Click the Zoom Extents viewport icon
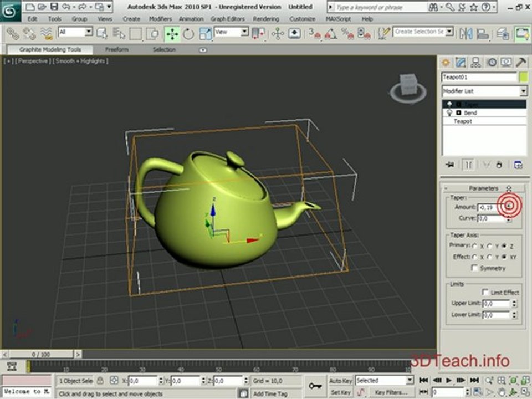The width and height of the screenshot is (532, 399). [x=513, y=381]
